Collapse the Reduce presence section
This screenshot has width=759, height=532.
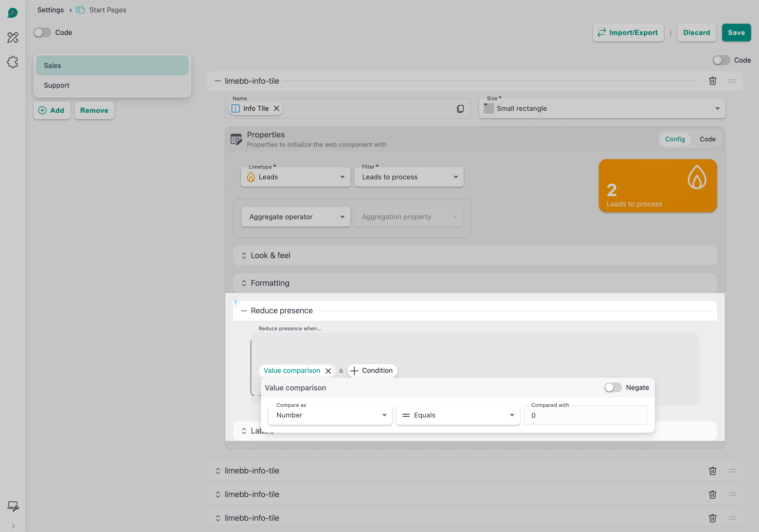(475, 311)
